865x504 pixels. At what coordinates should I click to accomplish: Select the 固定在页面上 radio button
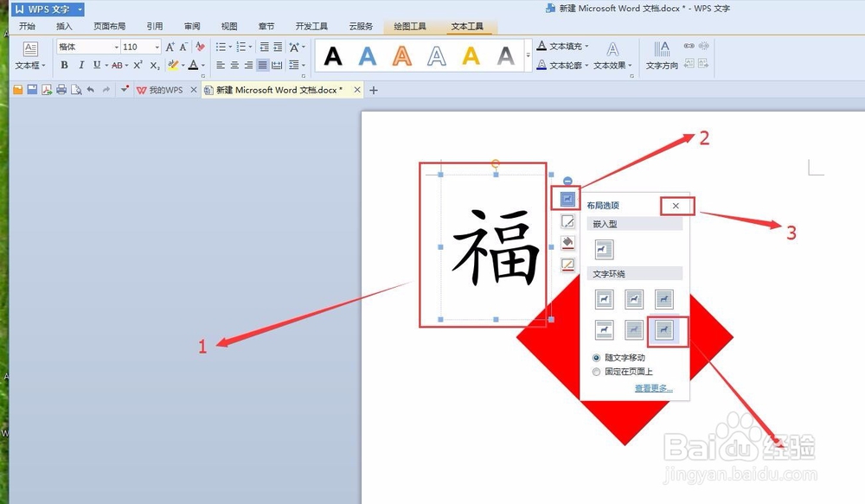596,372
